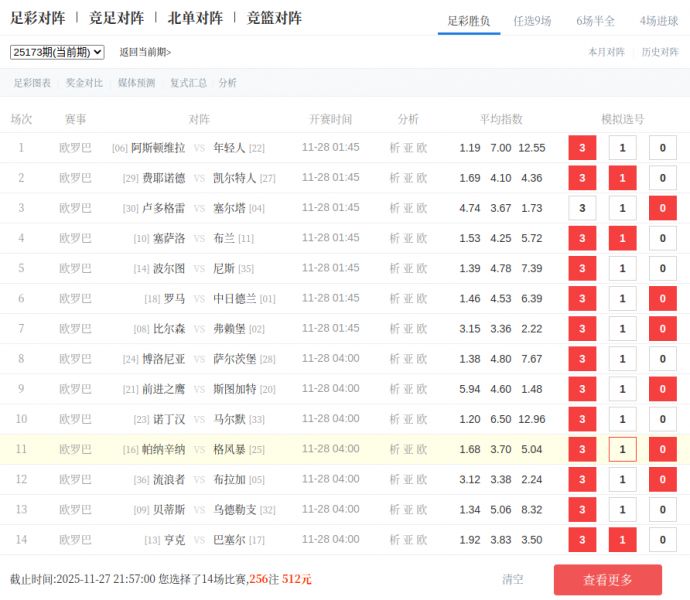Image resolution: width=690 pixels, height=600 pixels.
Task: Toggle pick 0 for 亨克 vs 巴塞尔
Action: click(x=662, y=540)
